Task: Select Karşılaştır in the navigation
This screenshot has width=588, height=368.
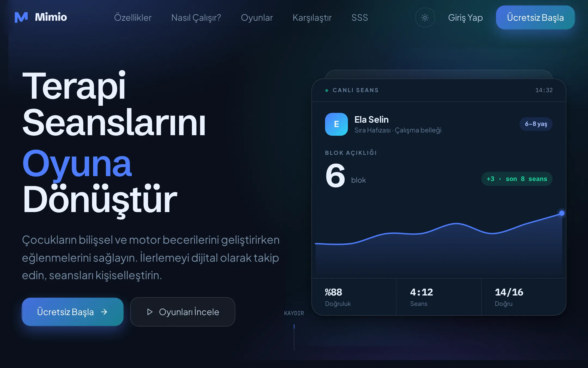Action: pyautogui.click(x=312, y=18)
